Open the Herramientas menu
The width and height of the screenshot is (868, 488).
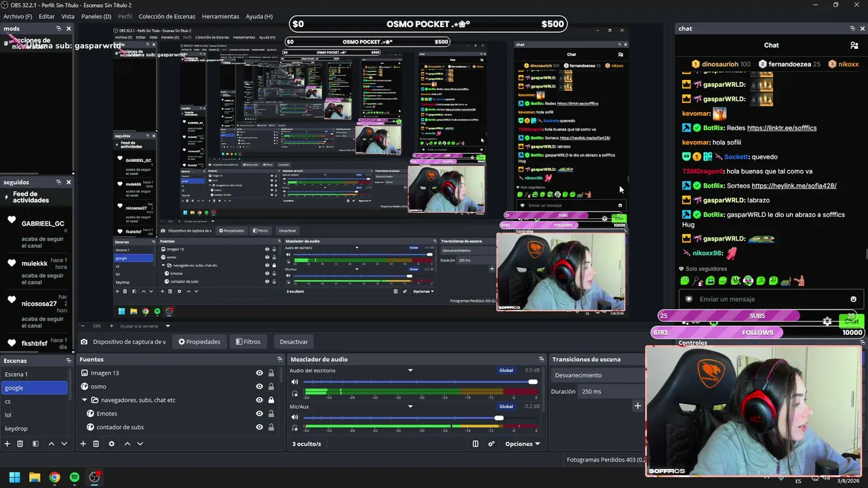(220, 16)
